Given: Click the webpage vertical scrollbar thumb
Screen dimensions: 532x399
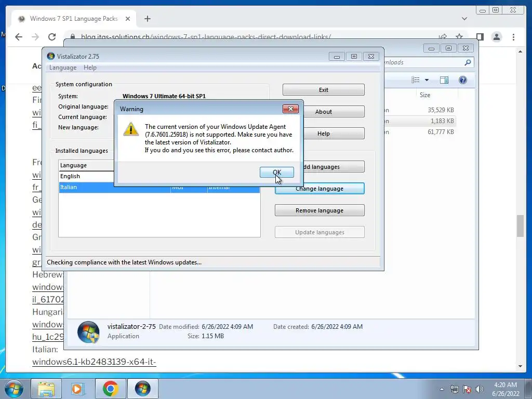Looking at the screenshot, I should (x=521, y=226).
